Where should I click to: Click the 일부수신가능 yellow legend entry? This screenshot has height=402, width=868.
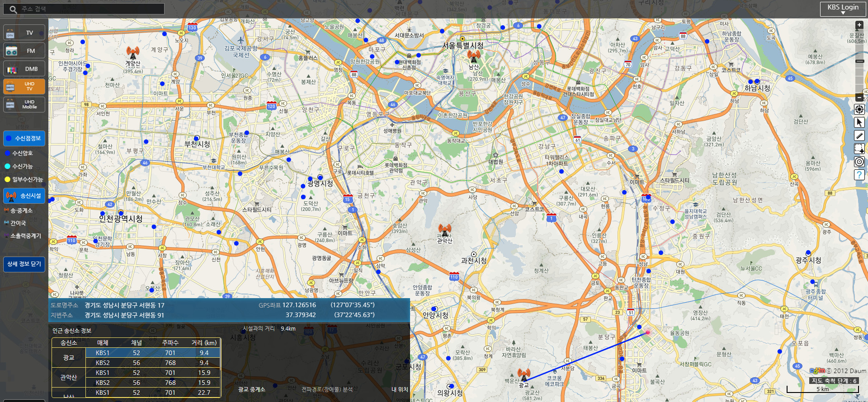point(24,179)
